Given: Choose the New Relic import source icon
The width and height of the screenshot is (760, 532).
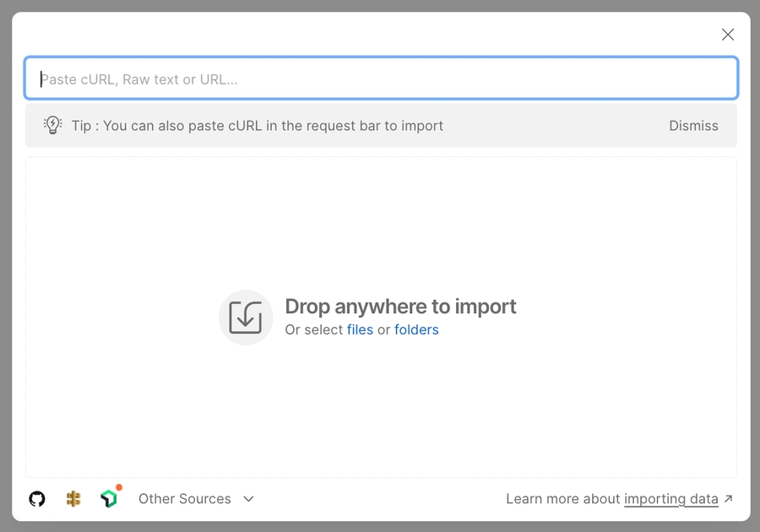Looking at the screenshot, I should (x=108, y=499).
